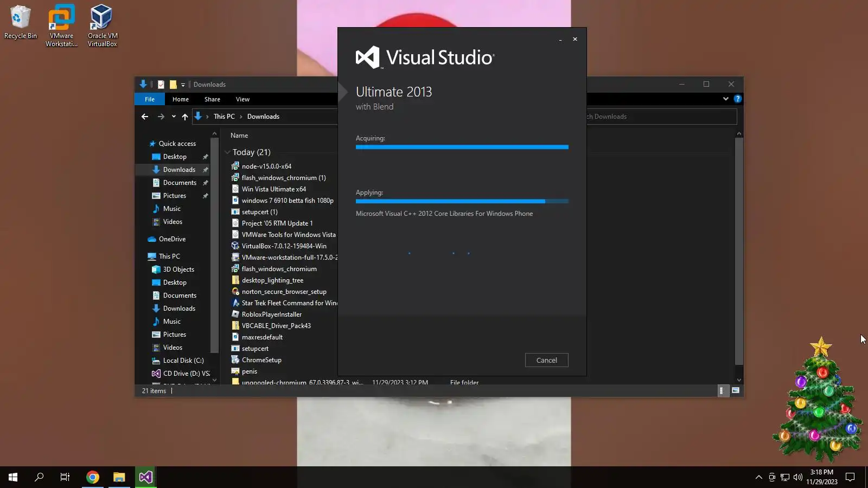This screenshot has width=868, height=488.
Task: Select This PC in the navigation pane
Action: click(x=169, y=256)
